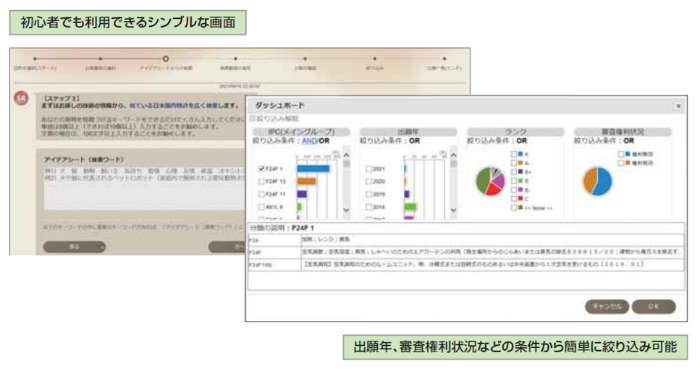The image size is (700, 369).
Task: Click the SR avatar icon in the background window
Action: coord(21,98)
